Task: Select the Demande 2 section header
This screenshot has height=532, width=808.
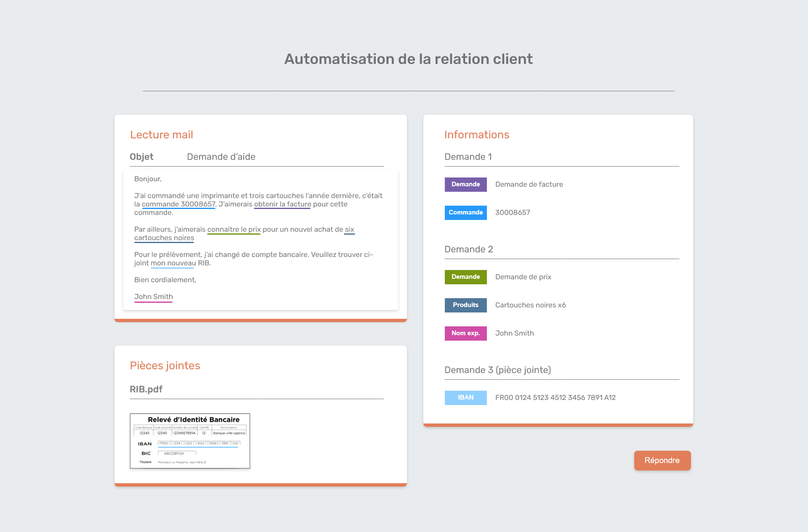Action: (x=468, y=249)
